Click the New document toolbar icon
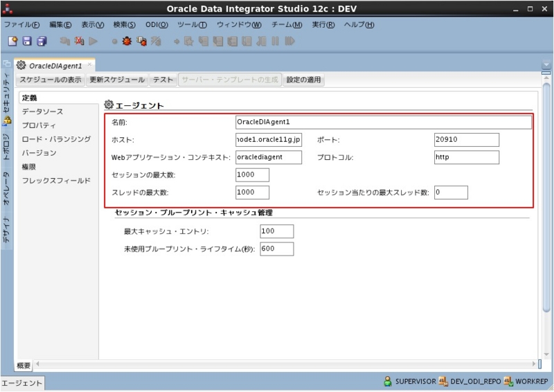 pos(12,41)
